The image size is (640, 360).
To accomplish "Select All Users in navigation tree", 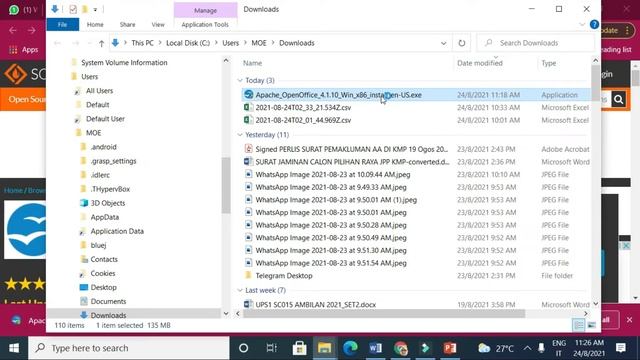I will tap(99, 91).
